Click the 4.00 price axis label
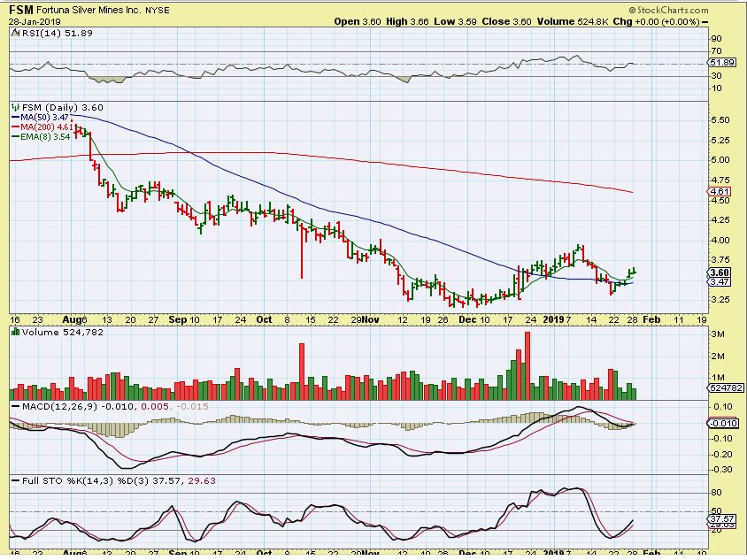 [720, 240]
